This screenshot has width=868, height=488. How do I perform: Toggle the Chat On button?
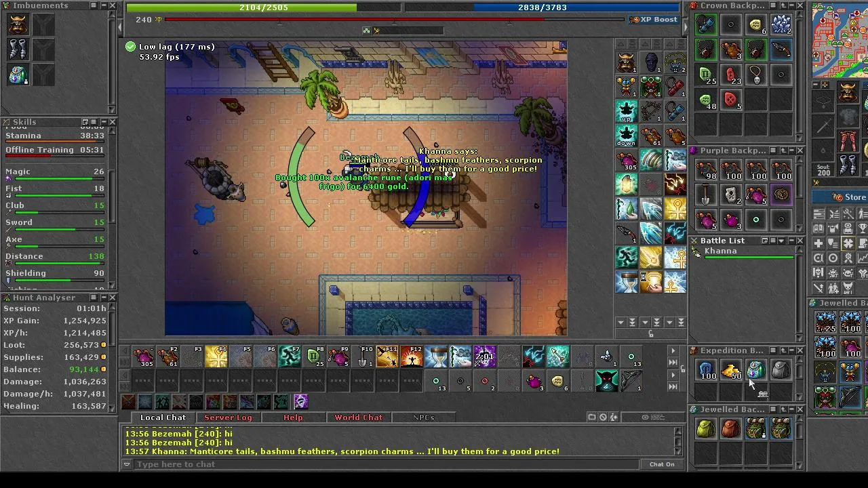pos(662,464)
